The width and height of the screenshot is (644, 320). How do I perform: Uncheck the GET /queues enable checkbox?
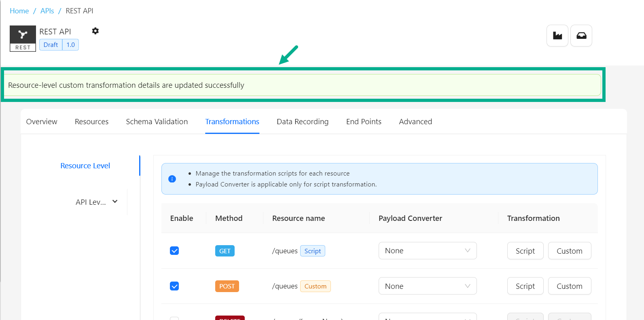(x=174, y=251)
